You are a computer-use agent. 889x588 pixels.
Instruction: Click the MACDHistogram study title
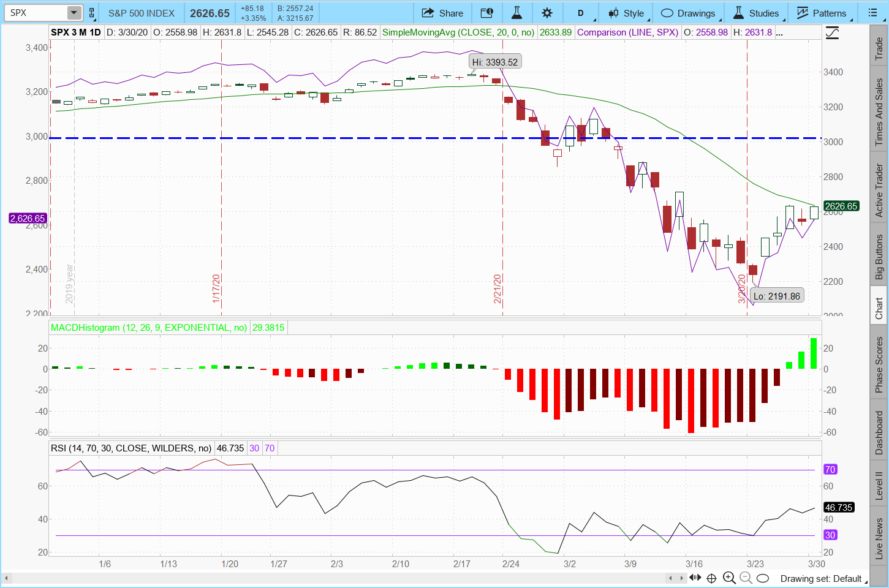click(149, 328)
